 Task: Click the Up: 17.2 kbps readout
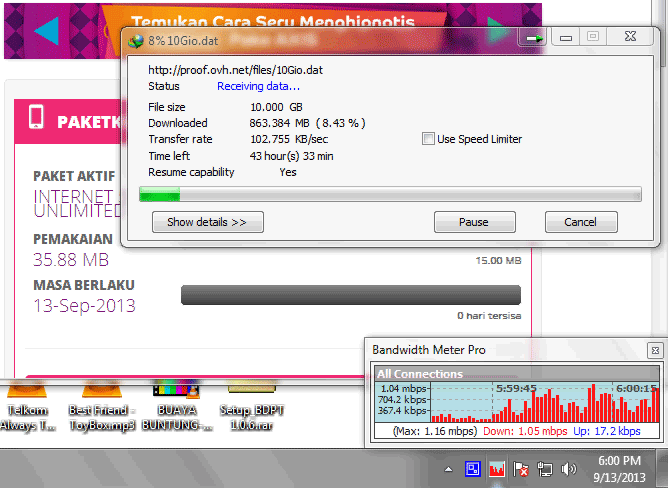pos(607,431)
